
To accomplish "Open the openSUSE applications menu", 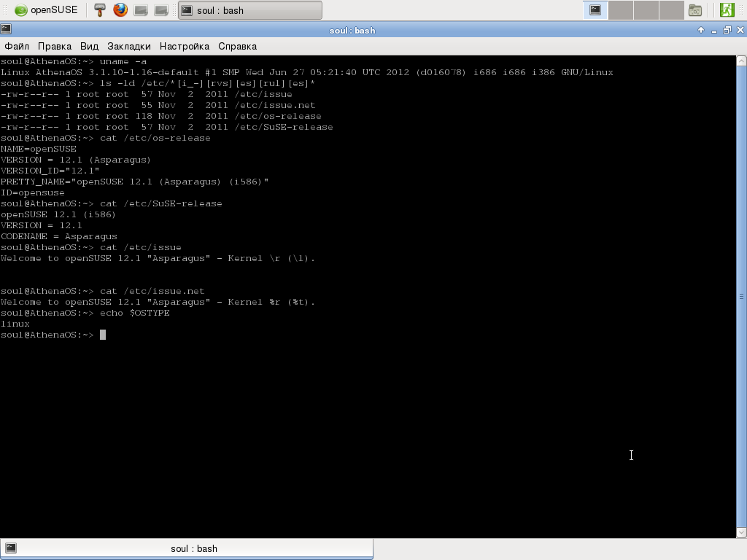I will (x=46, y=10).
